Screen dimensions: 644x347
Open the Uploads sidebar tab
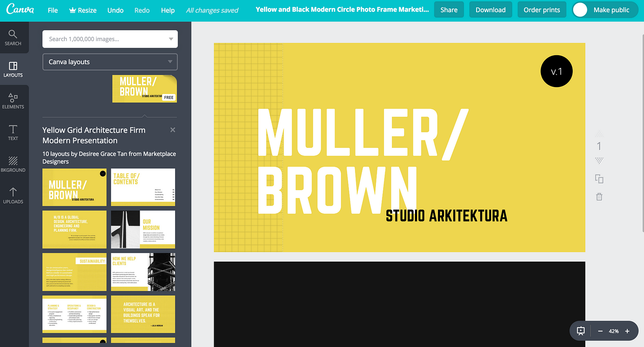pos(13,195)
